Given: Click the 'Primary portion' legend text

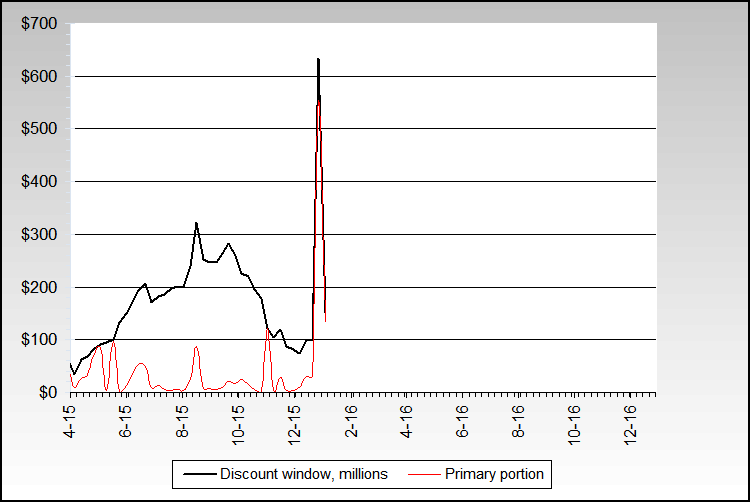Looking at the screenshot, I should click(x=494, y=474).
